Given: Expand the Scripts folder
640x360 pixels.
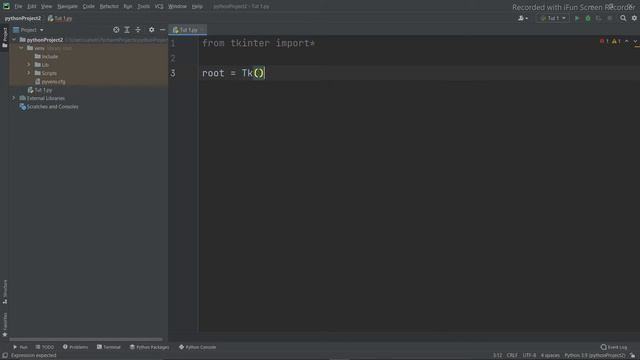Looking at the screenshot, I should [29, 73].
